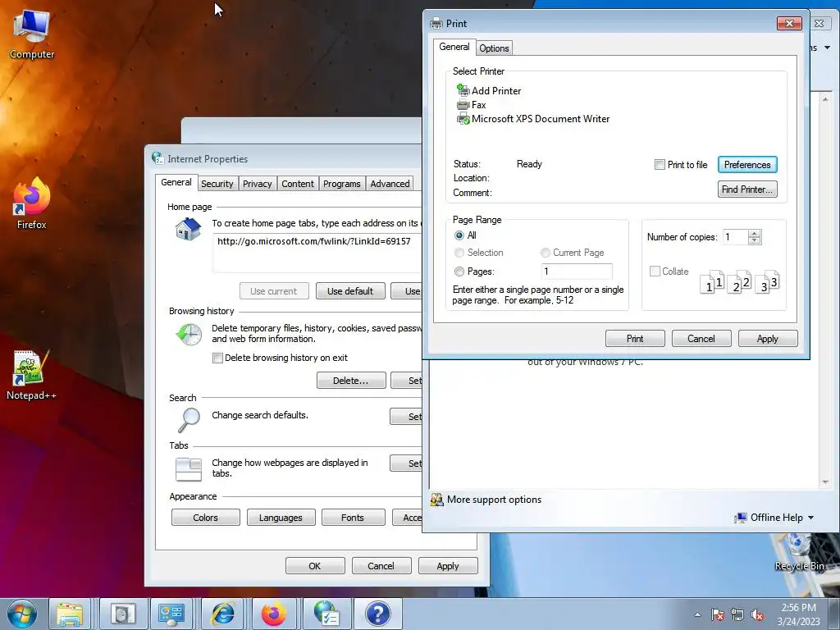The height and width of the screenshot is (630, 840).
Task: Open the Computer desktop icon
Action: coord(32,33)
